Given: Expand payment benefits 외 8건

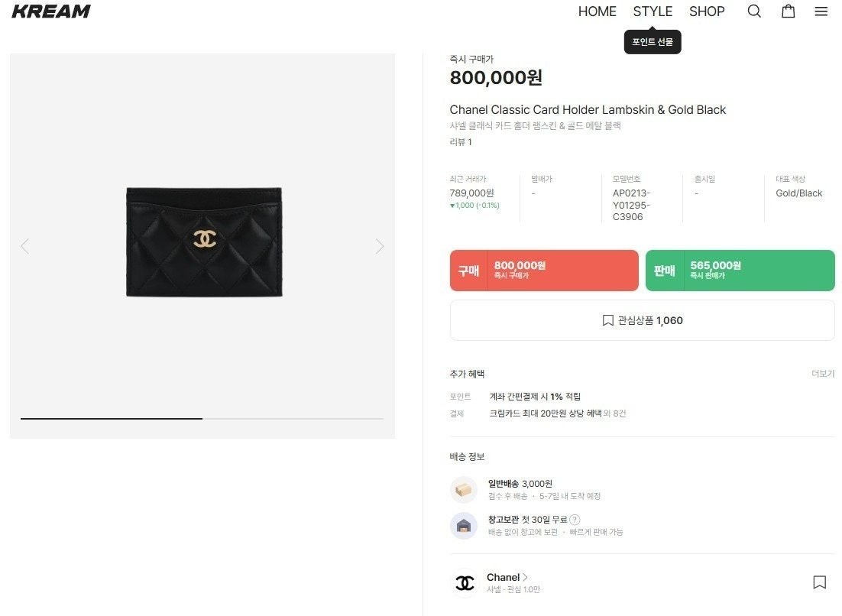Looking at the screenshot, I should click(614, 413).
